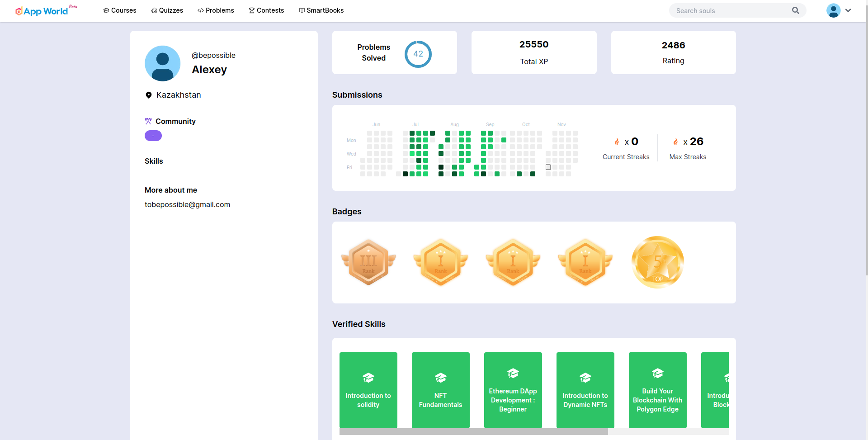Click the Max Streaks flame icon

tap(675, 142)
